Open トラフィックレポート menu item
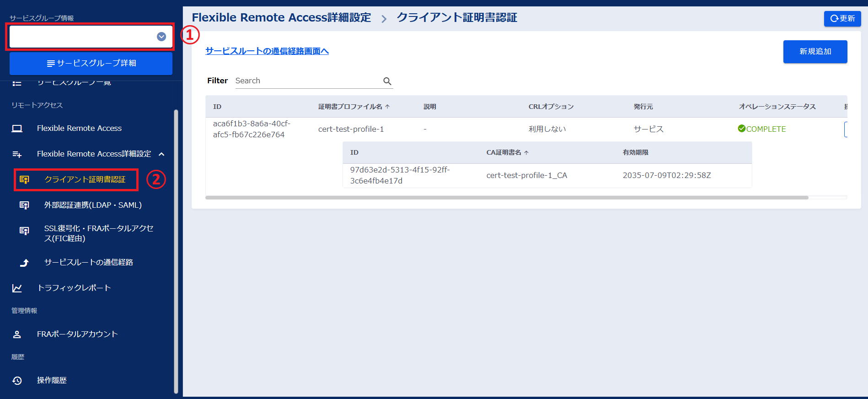The width and height of the screenshot is (868, 399). click(x=74, y=288)
